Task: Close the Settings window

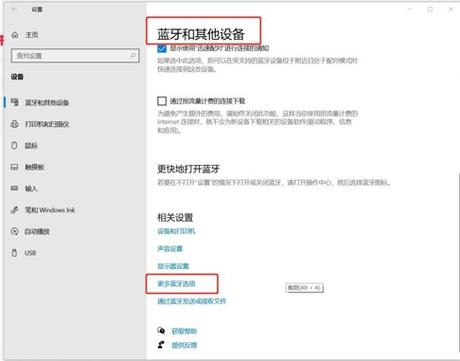Action: click(451, 9)
